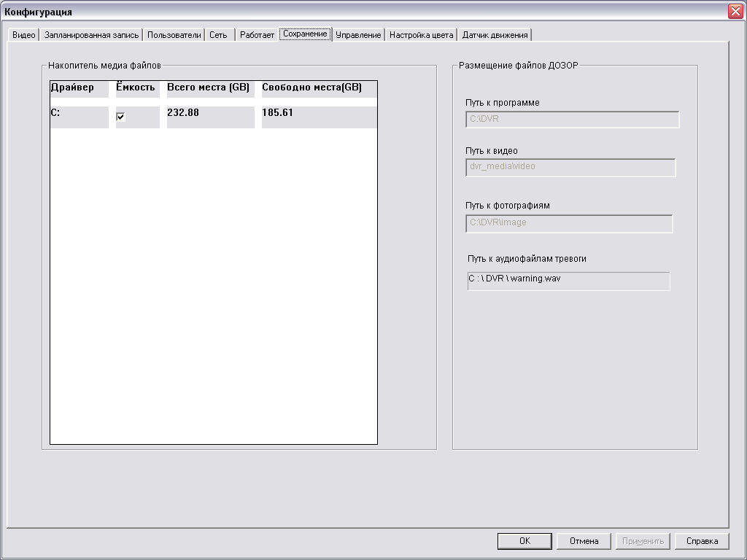Go to the Работает tab
The height and width of the screenshot is (560, 747).
(257, 35)
